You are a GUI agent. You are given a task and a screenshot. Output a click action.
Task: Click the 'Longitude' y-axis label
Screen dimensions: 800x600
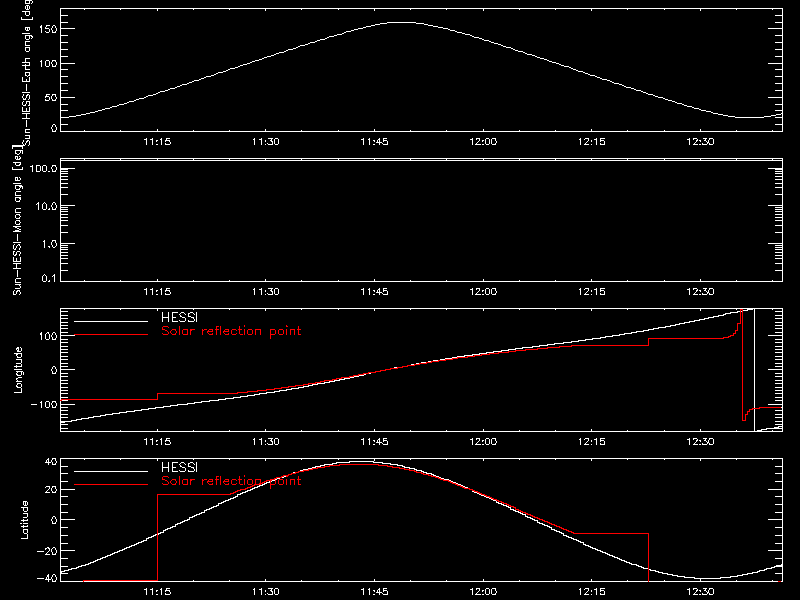tap(18, 370)
